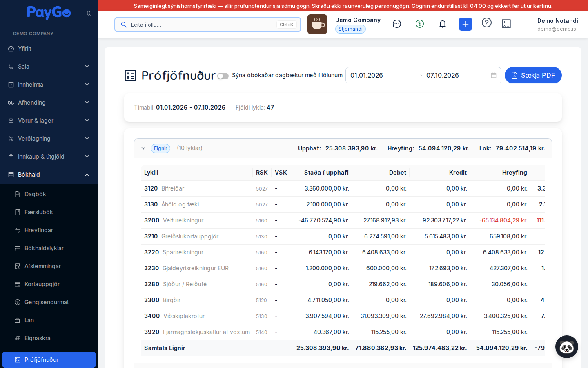Go to Yfirlit overview
Viewport: 588px width, 368px height.
49,49
